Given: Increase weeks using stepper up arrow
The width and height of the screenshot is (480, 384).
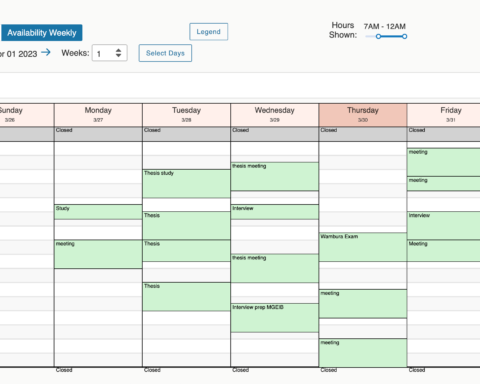Looking at the screenshot, I should (x=118, y=50).
